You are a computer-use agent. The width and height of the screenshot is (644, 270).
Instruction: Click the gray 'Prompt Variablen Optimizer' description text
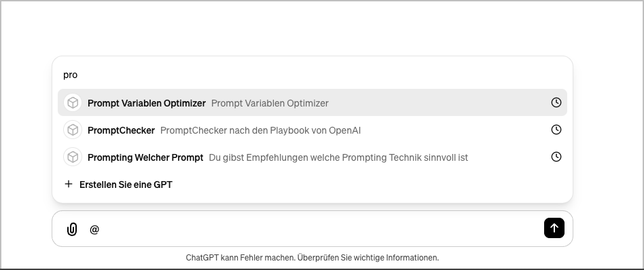coord(270,103)
